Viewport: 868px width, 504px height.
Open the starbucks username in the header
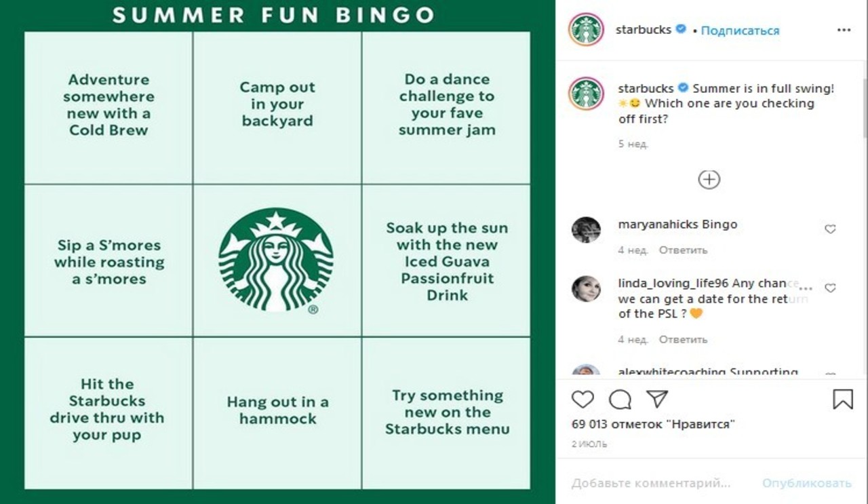644,30
